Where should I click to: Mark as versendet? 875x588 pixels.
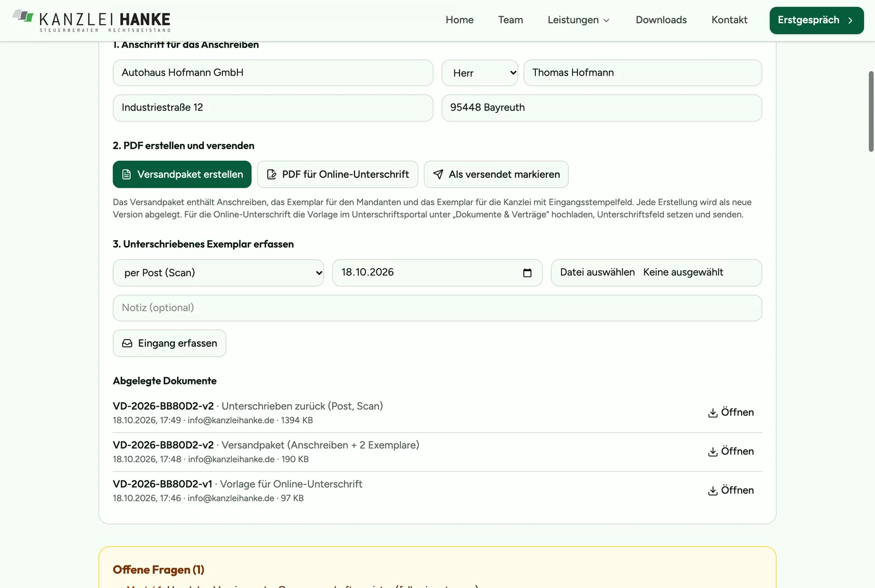coord(496,174)
